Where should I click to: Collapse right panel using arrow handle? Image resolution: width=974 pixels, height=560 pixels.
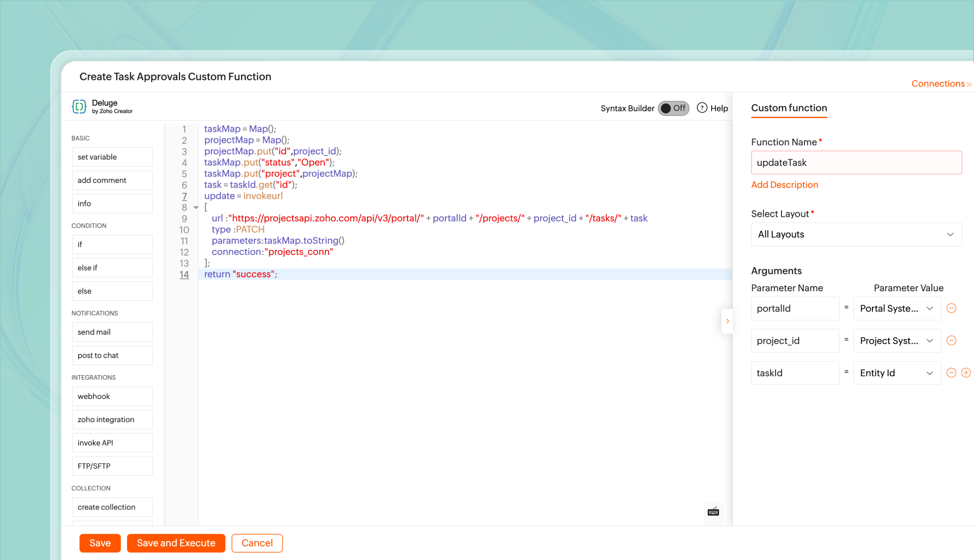(727, 321)
